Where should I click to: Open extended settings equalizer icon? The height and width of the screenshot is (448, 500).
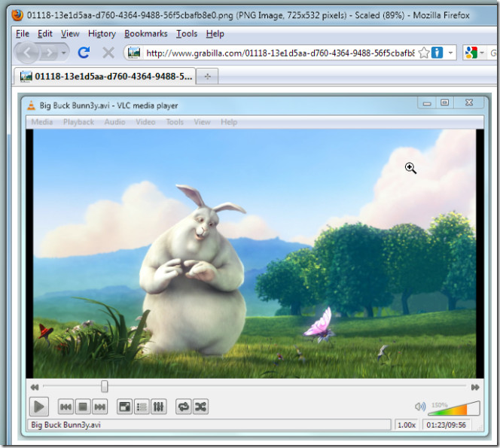click(158, 407)
